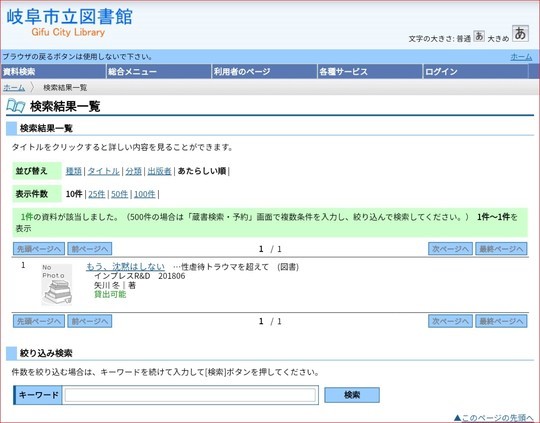Sort results by 分類
This screenshot has height=423, width=540.
[x=134, y=171]
